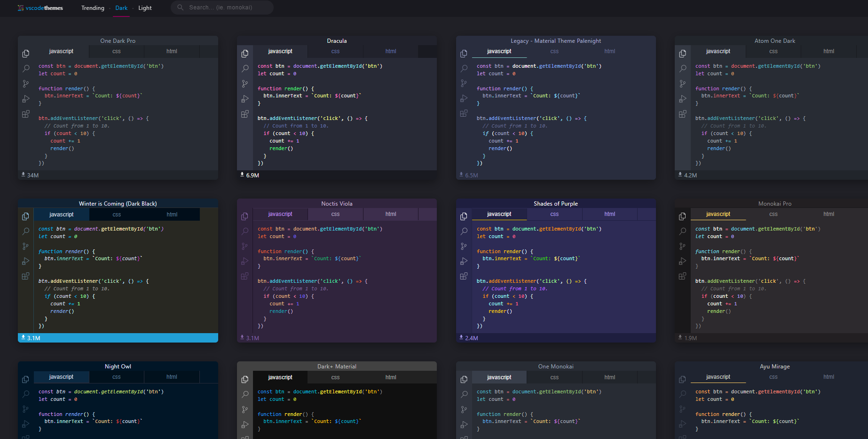Open the vscodethemes logo home link
Screen dimensions: 868x439
pyautogui.click(x=40, y=8)
